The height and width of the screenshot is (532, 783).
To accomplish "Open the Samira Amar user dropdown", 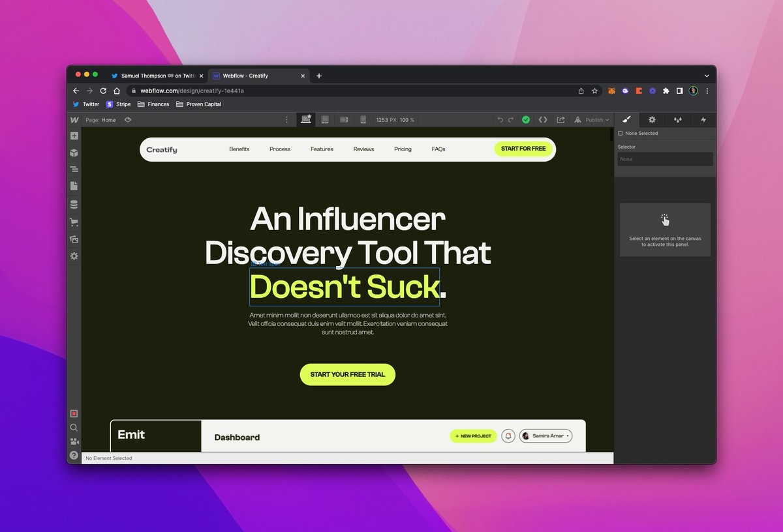I will pyautogui.click(x=546, y=436).
